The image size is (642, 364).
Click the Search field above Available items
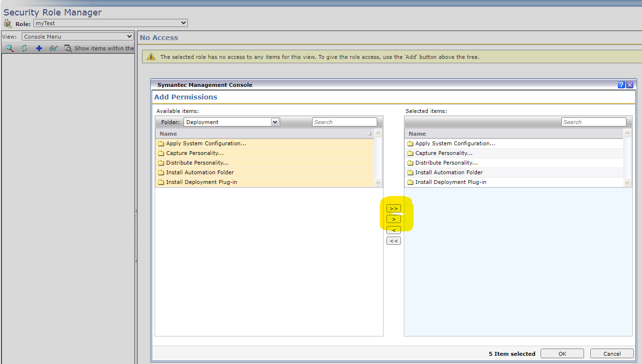coord(344,122)
